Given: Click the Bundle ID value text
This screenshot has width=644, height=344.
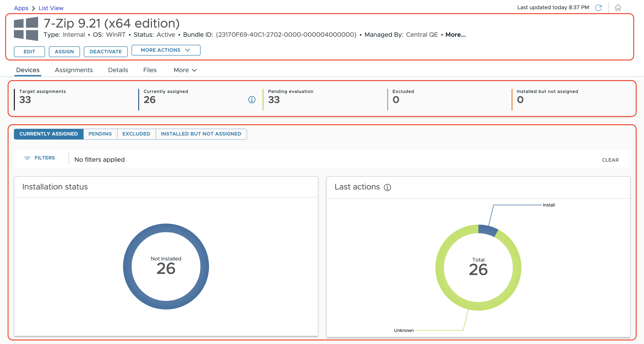Looking at the screenshot, I should (286, 35).
